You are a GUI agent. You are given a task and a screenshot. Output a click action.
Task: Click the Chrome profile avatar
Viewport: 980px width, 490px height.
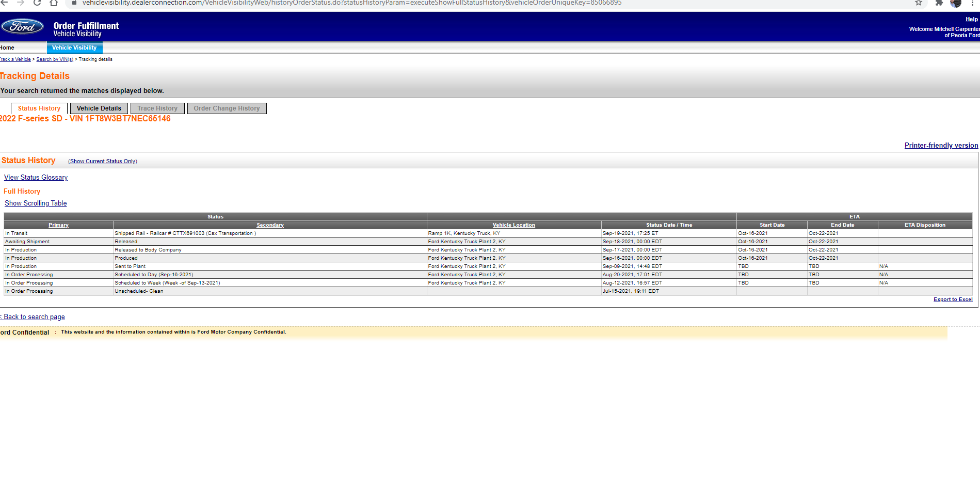956,3
